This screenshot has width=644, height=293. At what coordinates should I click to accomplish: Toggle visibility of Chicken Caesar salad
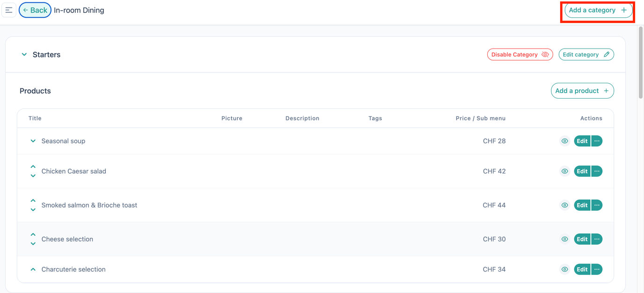point(564,171)
